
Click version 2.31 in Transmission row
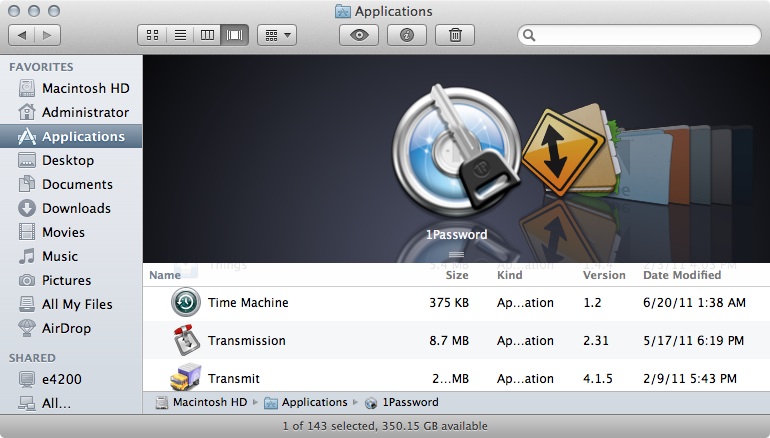tap(596, 341)
